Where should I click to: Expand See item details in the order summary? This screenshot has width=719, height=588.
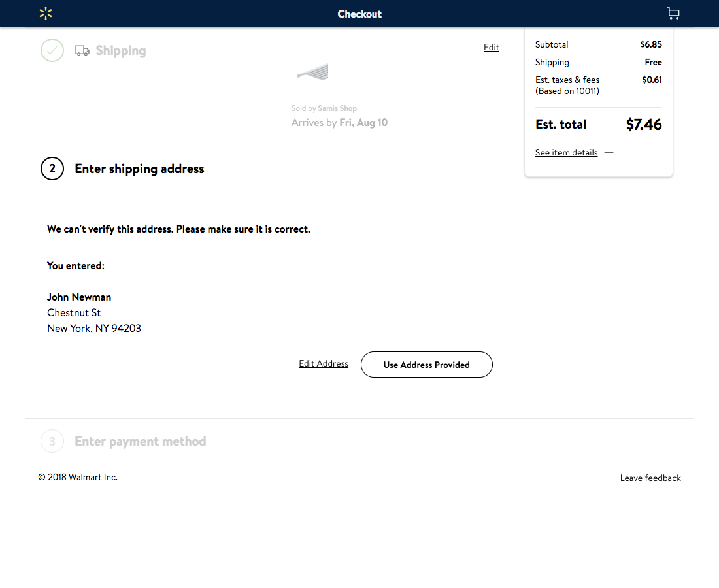tap(566, 152)
